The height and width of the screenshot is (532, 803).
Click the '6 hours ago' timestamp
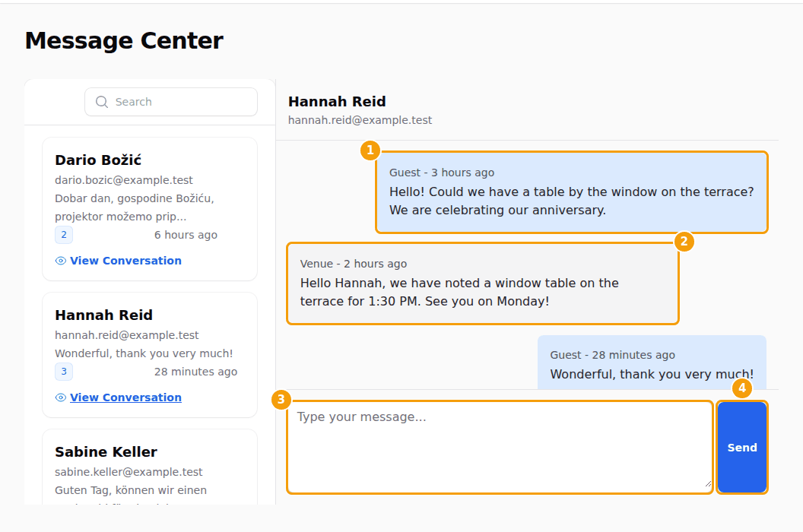pos(186,235)
